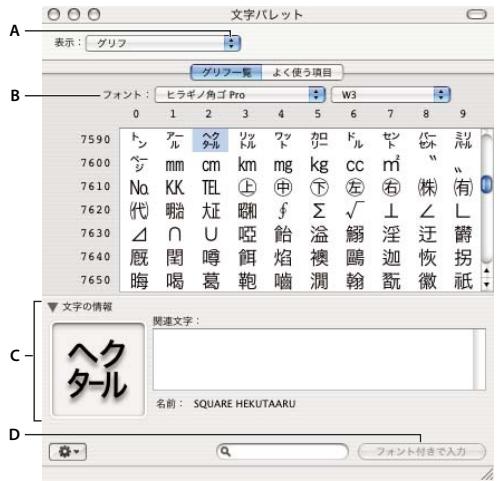Click the フォント付きで入力 button

pyautogui.click(x=421, y=452)
